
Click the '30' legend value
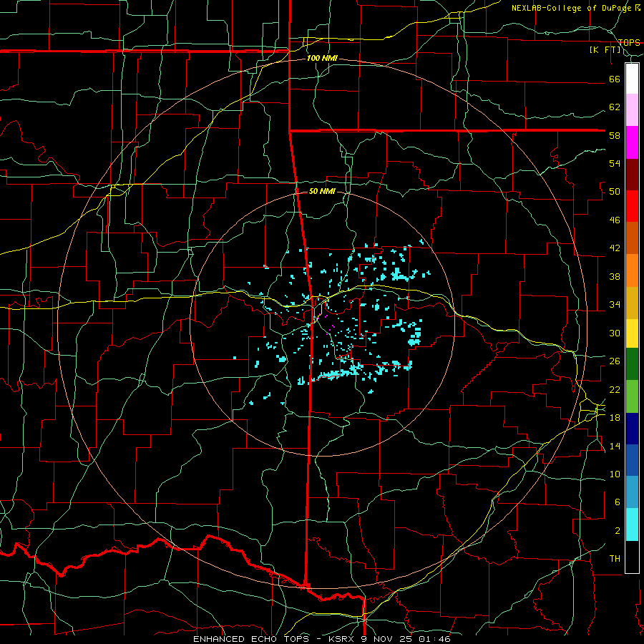tap(615, 333)
